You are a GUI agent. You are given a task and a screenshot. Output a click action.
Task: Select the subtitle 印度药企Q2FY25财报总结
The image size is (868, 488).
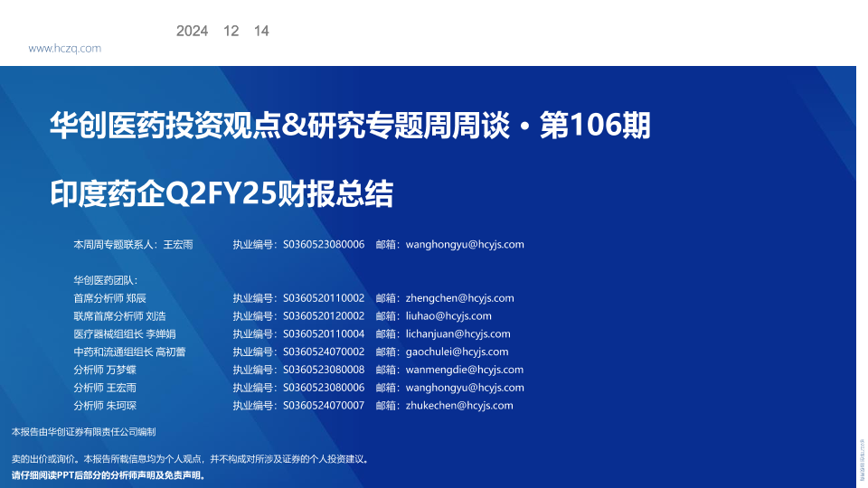pyautogui.click(x=222, y=193)
